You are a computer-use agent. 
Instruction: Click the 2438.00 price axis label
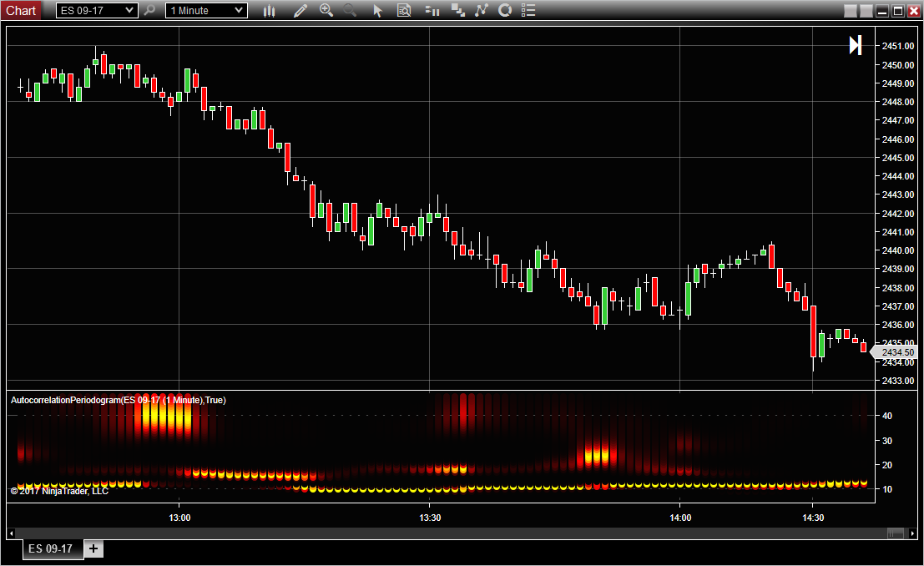tap(898, 288)
